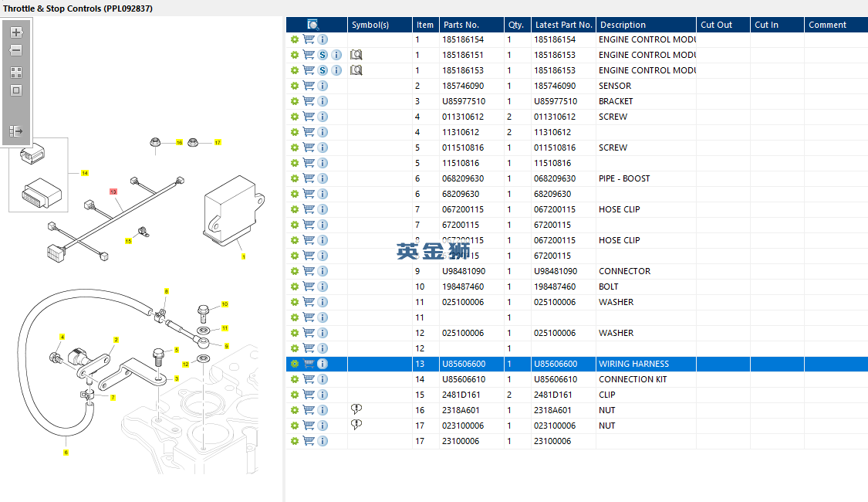868x502 pixels.
Task: Select callout 13 on the wiring harness
Action: tap(113, 192)
